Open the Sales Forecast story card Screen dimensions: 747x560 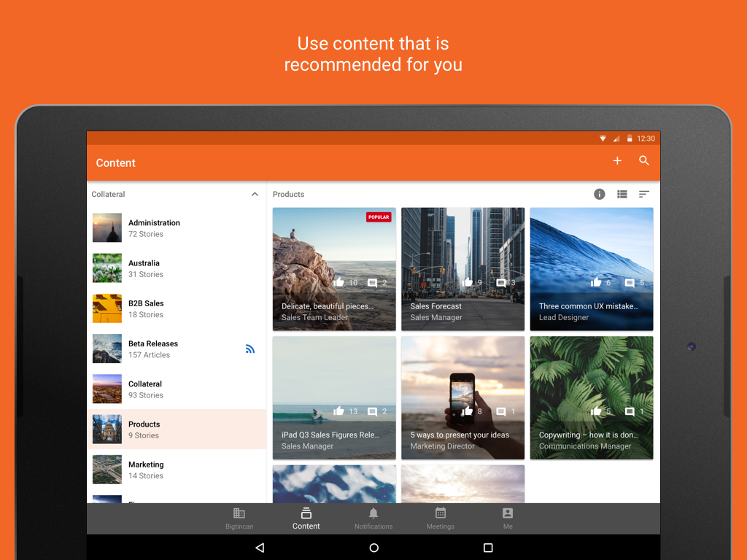coord(462,269)
